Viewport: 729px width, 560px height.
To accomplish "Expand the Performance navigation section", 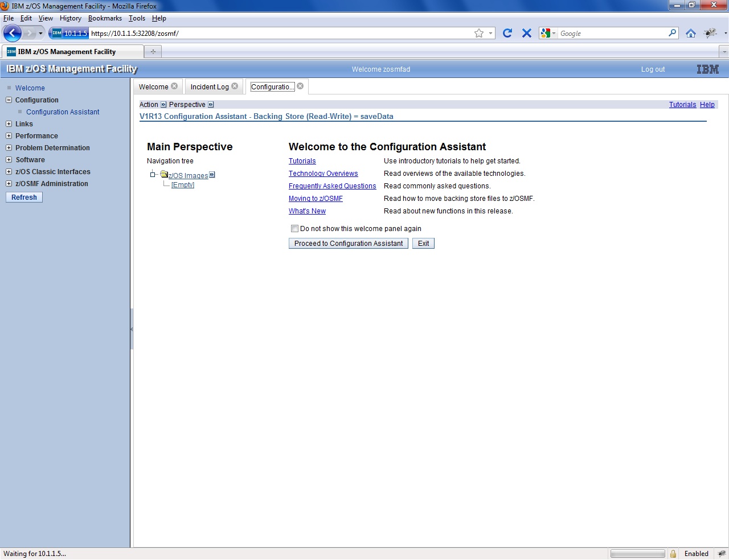I will point(9,136).
